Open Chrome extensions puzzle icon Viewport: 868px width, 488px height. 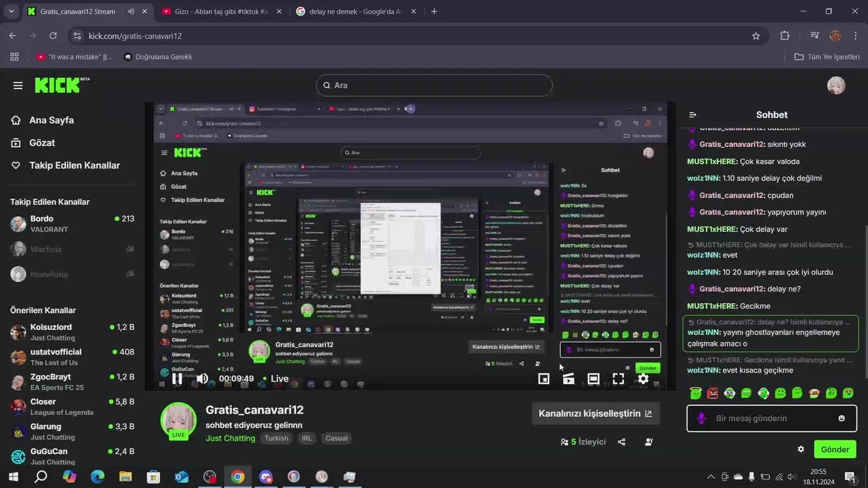[785, 35]
